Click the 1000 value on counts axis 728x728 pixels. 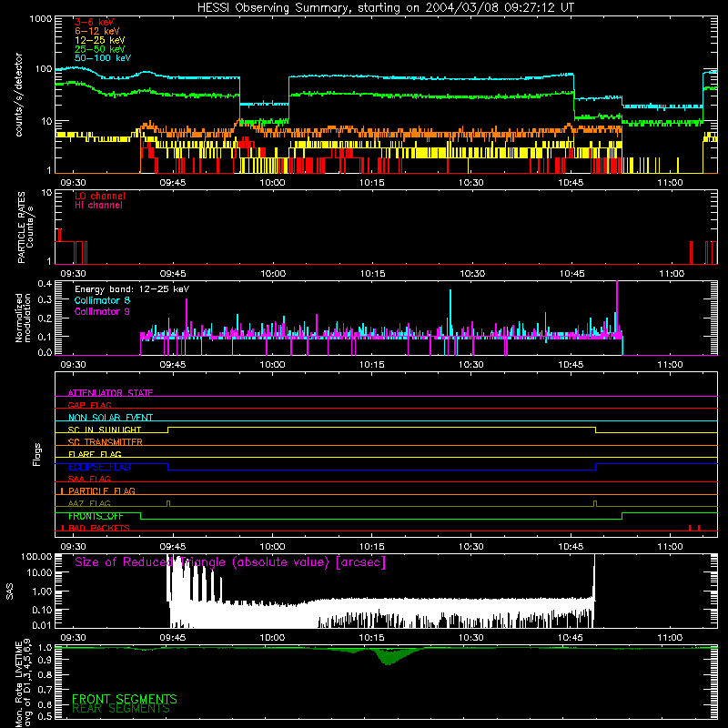pos(41,19)
